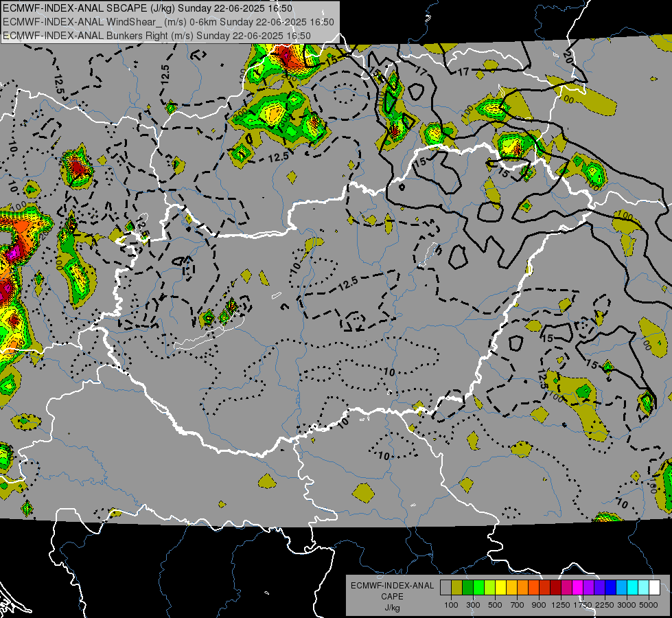Select the pure blue 2250 legend swatch
672x618 pixels.
pyautogui.click(x=611, y=588)
